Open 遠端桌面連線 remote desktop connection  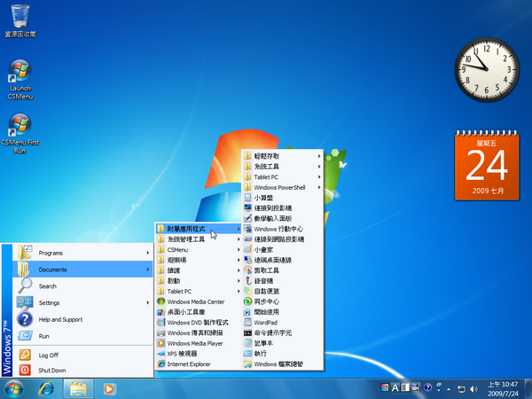click(283, 260)
